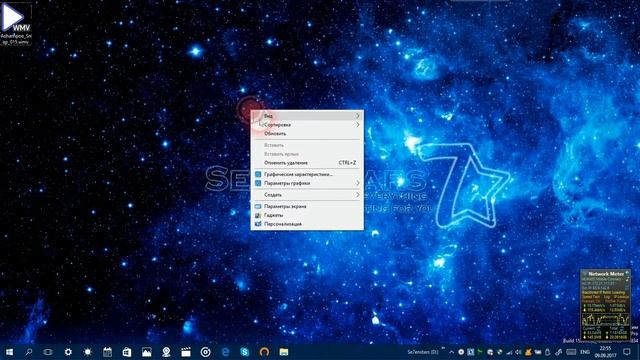Screen dimensions: 640x360
Task: Launch Microsoft Edge from taskbar
Action: [225, 352]
